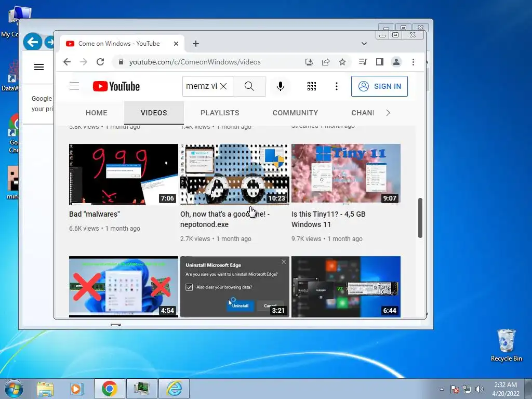The width and height of the screenshot is (532, 399).
Task: Open a new Chrome tab
Action: [x=196, y=44]
